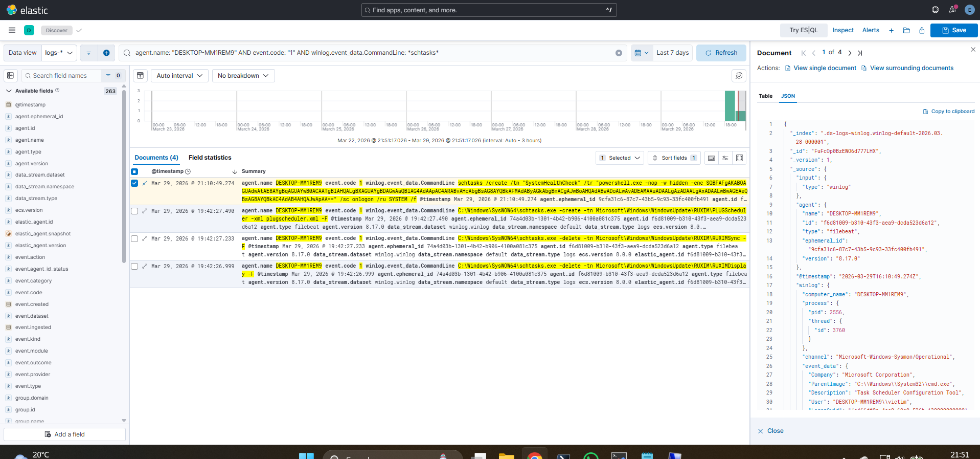
Task: Click the Last 7 days time range
Action: click(672, 53)
